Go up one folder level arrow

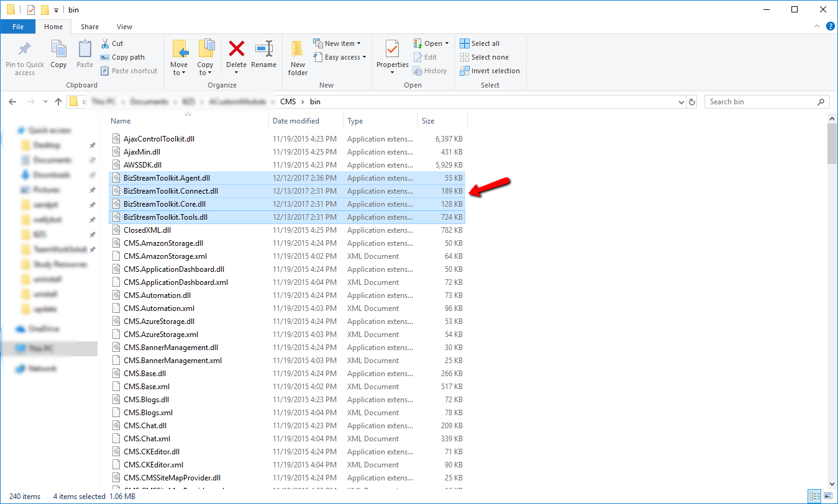pos(58,102)
